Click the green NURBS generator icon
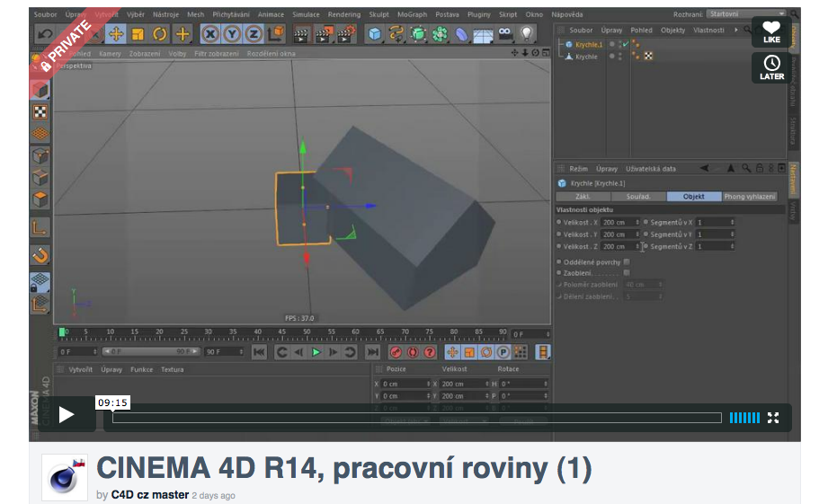Viewport: 828px width, 504px height. coord(418,34)
